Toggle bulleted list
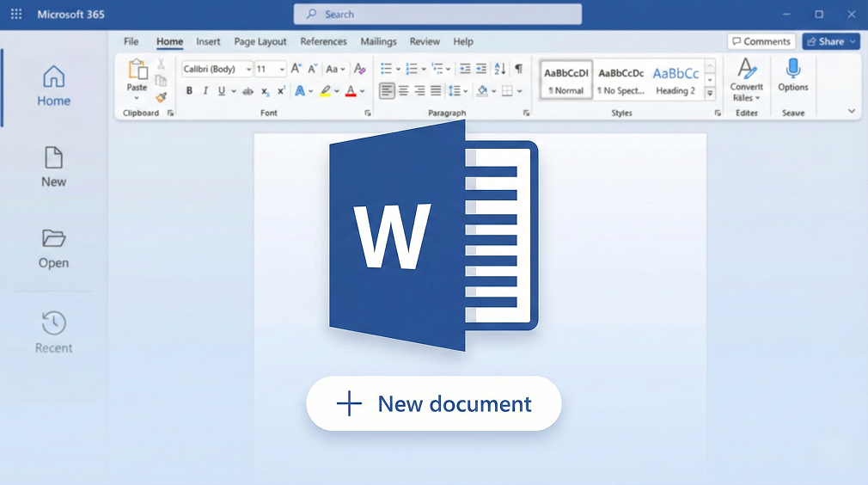The image size is (868, 485). point(387,69)
